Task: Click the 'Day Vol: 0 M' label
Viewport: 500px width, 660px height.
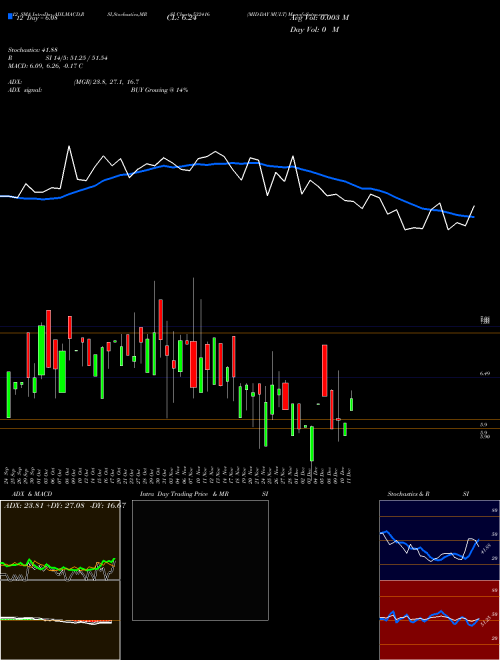Action: point(314,30)
